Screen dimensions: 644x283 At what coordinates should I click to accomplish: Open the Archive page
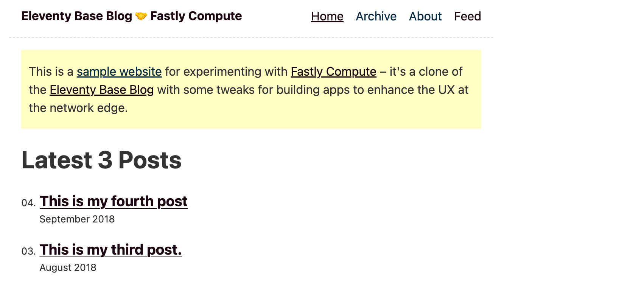pos(376,16)
